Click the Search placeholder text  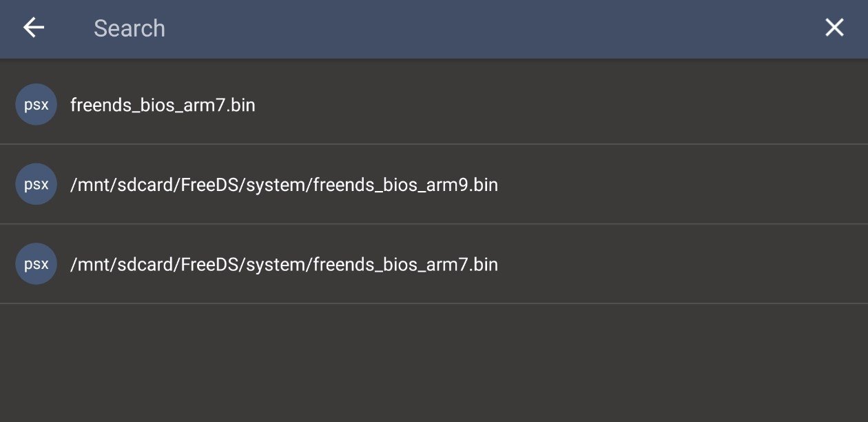point(130,28)
